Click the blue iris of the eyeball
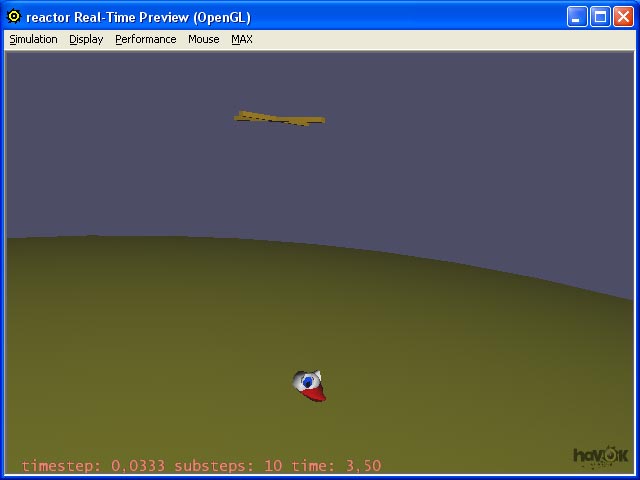 pos(308,381)
